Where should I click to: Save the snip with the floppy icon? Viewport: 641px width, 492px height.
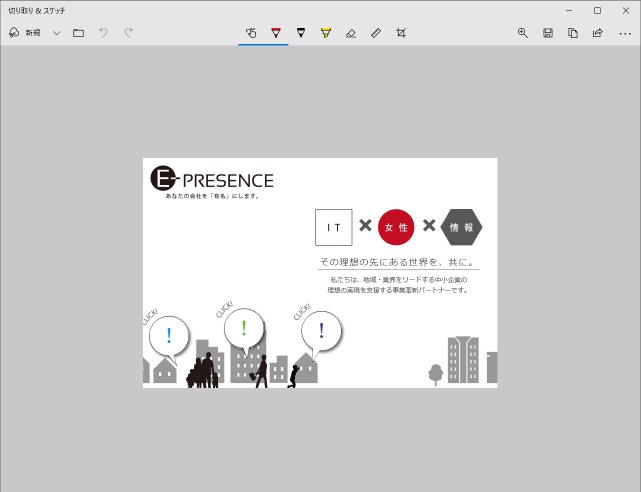click(x=548, y=33)
